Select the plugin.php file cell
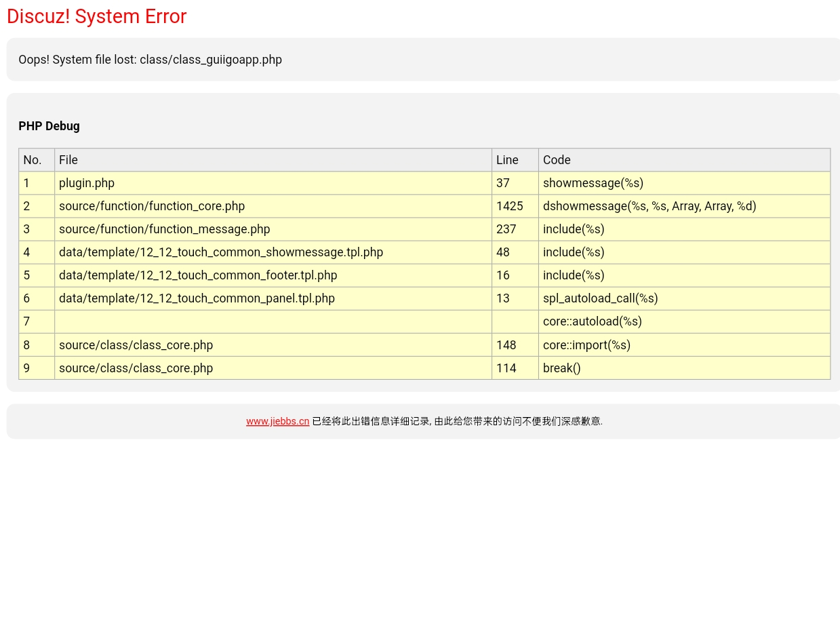This screenshot has width=840, height=630. tap(87, 183)
